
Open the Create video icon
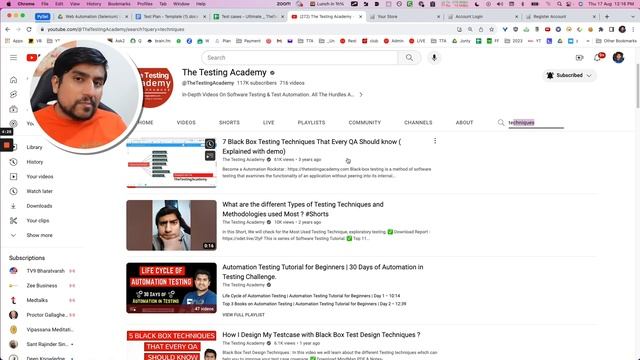tap(579, 58)
